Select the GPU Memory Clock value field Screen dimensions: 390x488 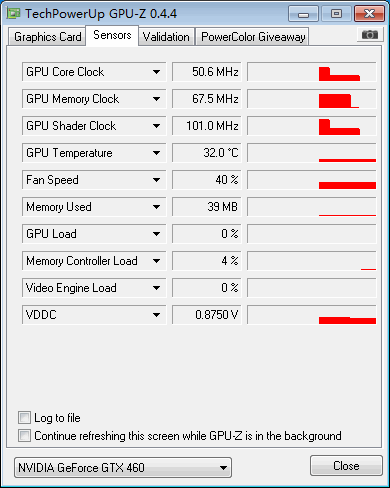point(207,99)
